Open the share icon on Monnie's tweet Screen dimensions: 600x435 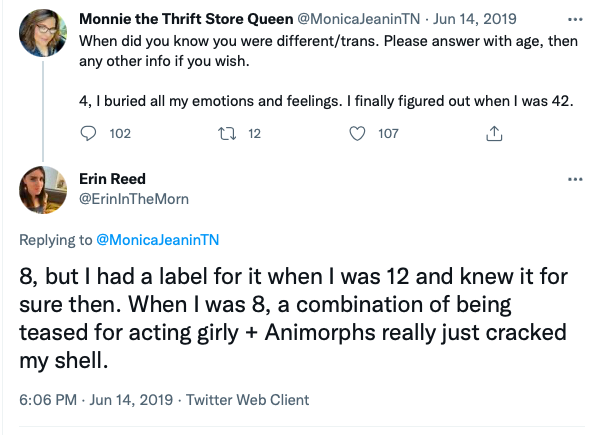(x=493, y=132)
